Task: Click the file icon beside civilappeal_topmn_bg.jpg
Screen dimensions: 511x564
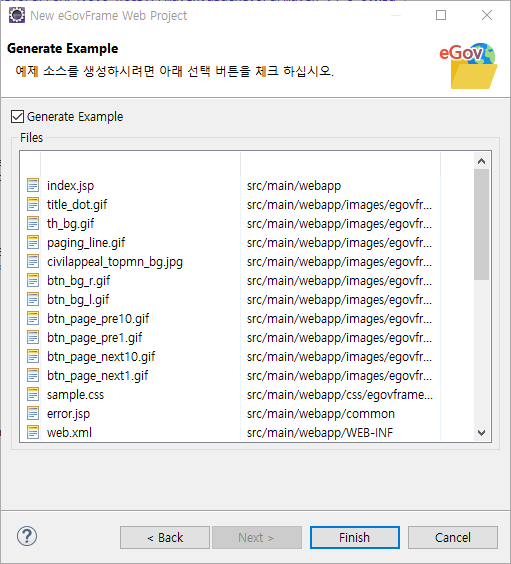Action: click(x=33, y=261)
